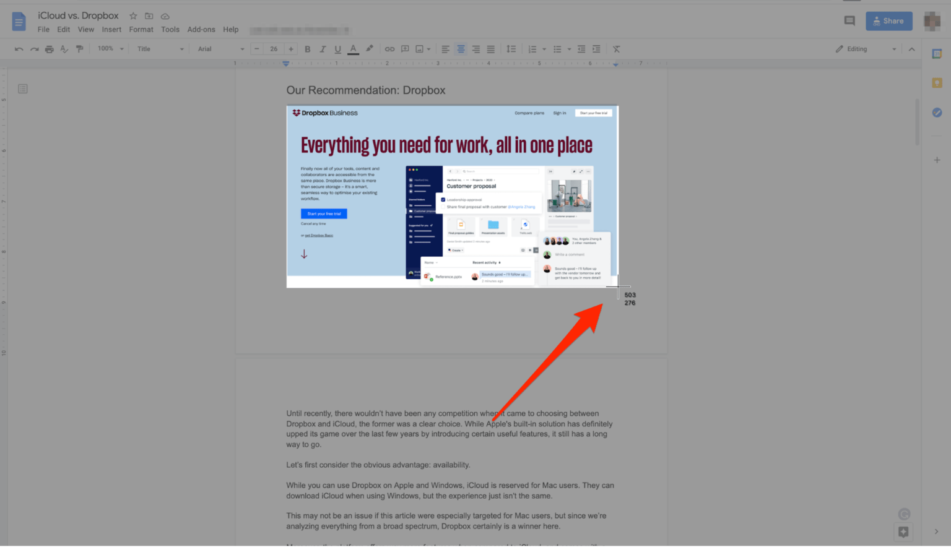The width and height of the screenshot is (951, 560).
Task: Toggle underline formatting
Action: [x=337, y=49]
